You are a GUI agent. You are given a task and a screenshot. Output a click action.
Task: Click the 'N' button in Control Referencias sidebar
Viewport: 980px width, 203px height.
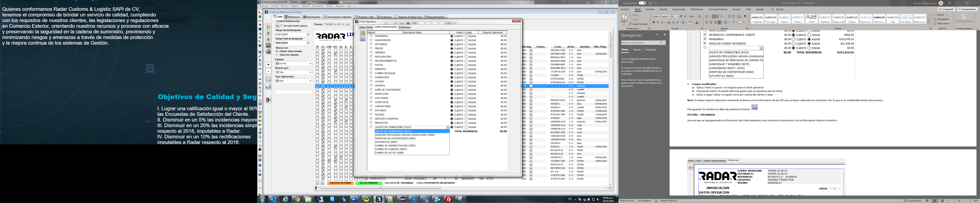[269, 39]
